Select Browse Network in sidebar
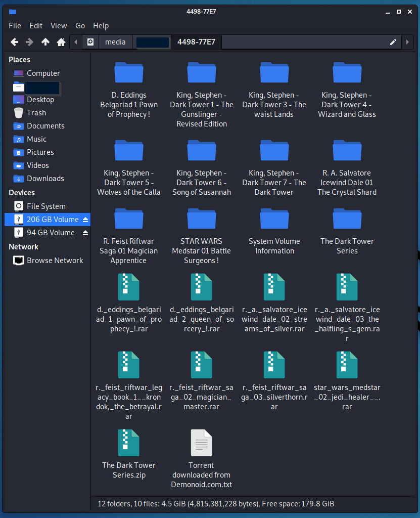 coord(55,261)
